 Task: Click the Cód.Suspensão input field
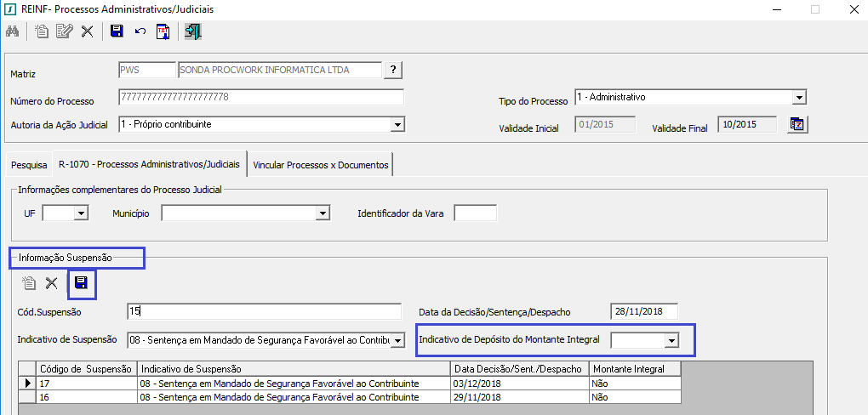point(264,311)
